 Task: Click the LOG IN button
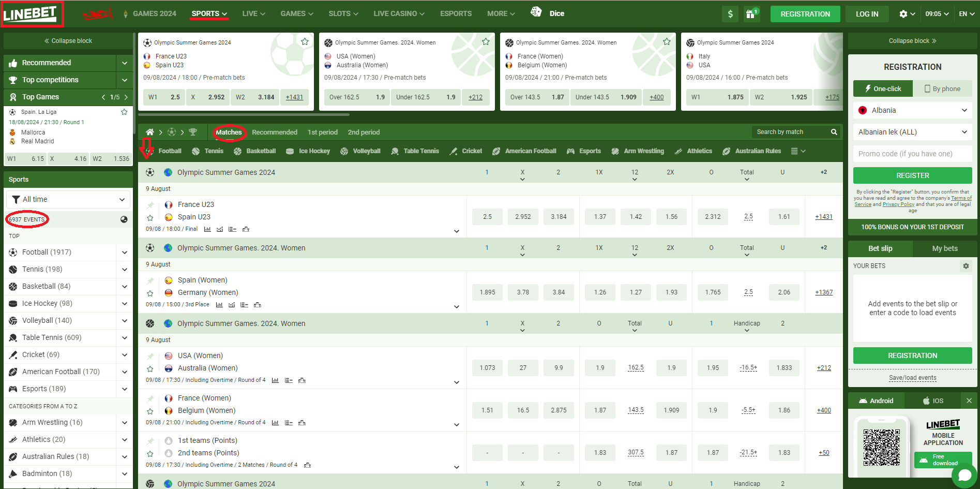coord(867,14)
